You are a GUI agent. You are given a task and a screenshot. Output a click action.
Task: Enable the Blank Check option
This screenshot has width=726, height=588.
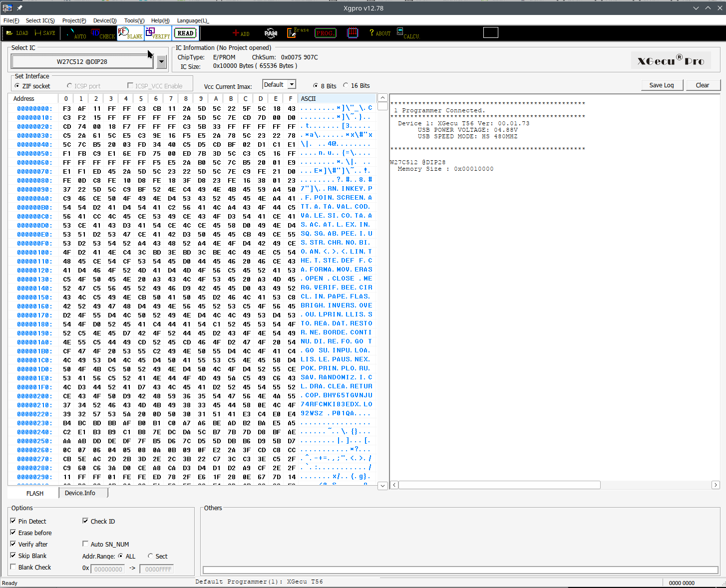13,567
